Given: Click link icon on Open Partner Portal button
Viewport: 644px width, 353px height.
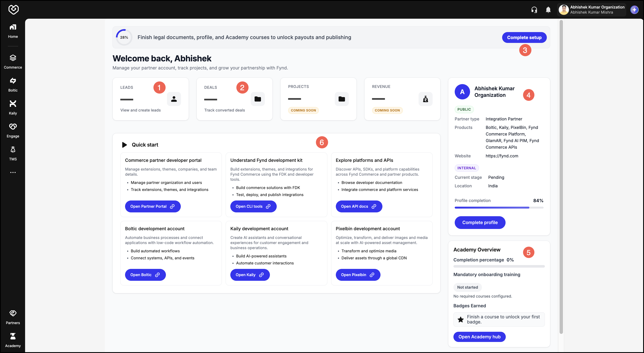Looking at the screenshot, I should pos(172,206).
